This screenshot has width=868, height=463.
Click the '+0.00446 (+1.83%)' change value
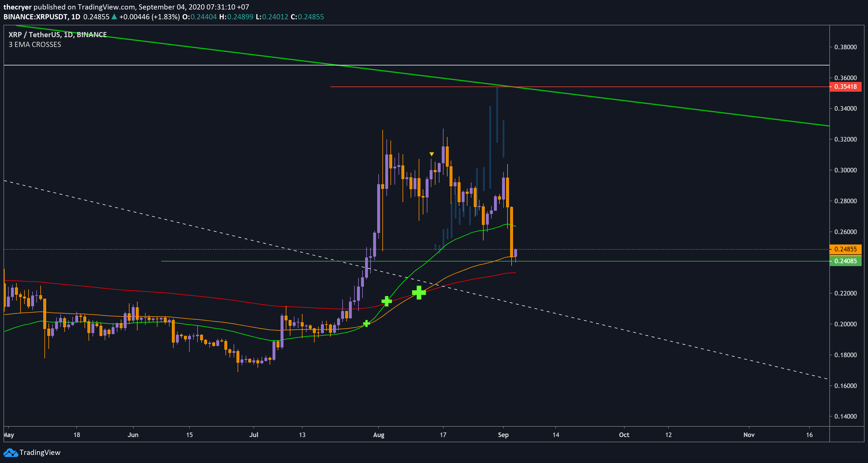(149, 17)
